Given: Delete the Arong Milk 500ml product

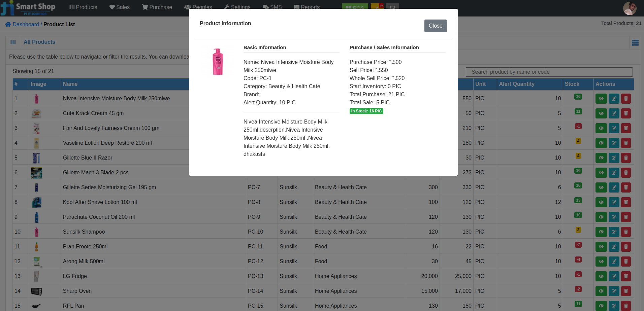Looking at the screenshot, I should (x=626, y=261).
